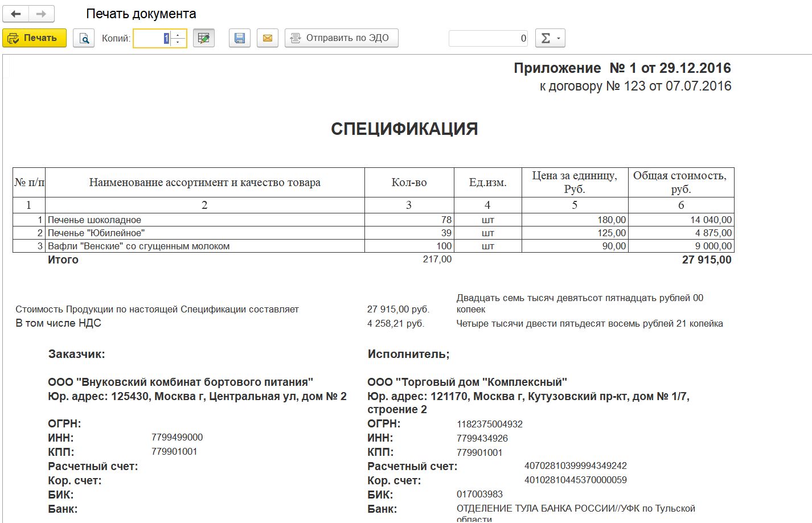Decrease copies with the down stepper arrow

[178, 43]
